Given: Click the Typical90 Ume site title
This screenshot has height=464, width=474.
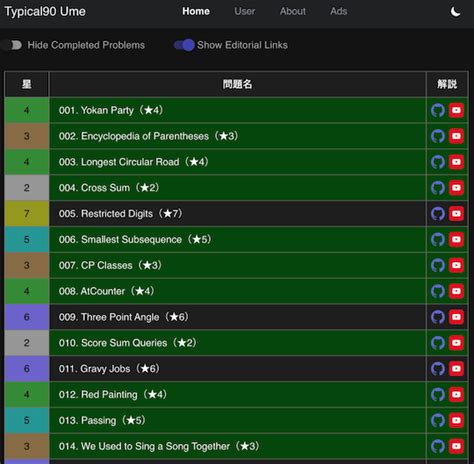Looking at the screenshot, I should [45, 12].
